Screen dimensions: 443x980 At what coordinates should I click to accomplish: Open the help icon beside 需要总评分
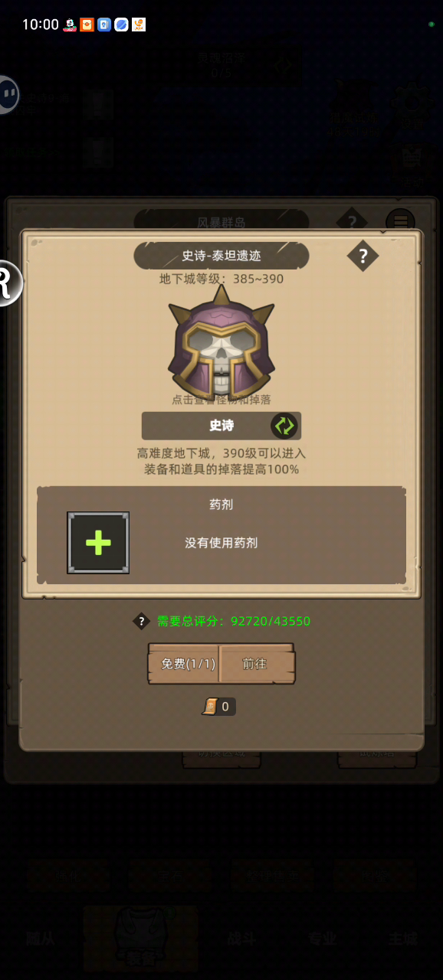pos(141,621)
